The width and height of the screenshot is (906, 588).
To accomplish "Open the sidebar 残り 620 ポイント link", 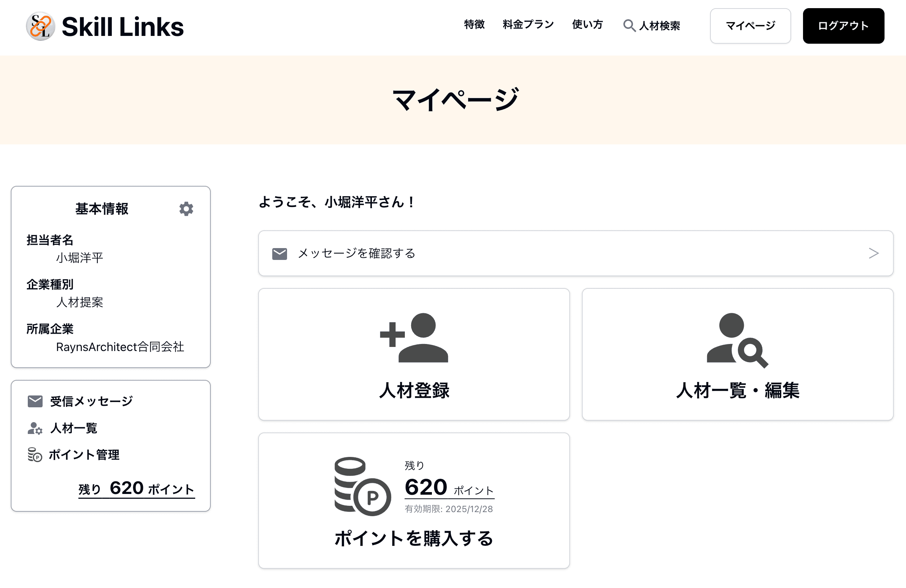I will click(x=136, y=489).
